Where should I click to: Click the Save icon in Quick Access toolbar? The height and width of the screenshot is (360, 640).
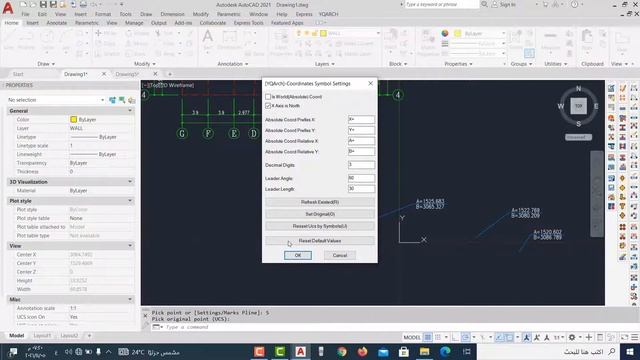43,4
